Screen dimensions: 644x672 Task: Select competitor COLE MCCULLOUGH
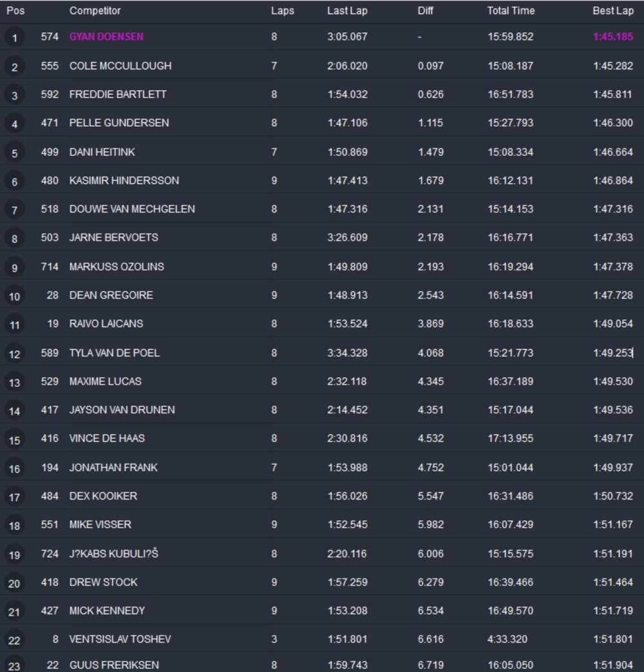[120, 66]
